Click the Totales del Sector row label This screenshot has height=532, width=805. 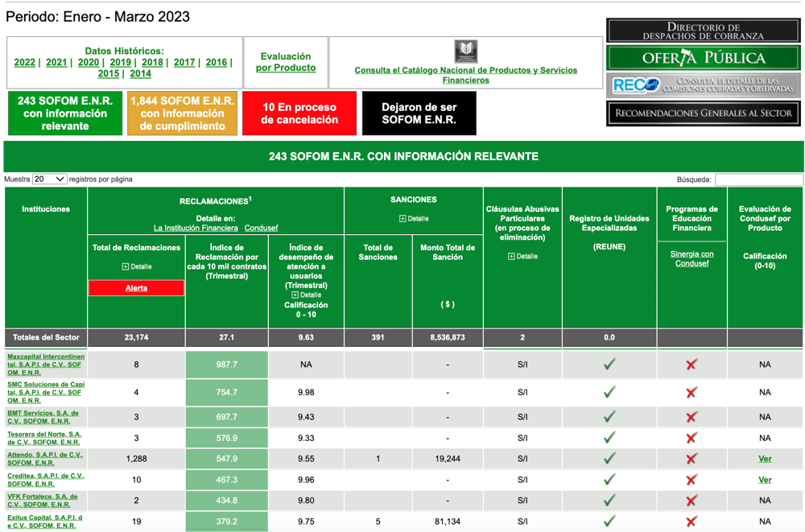coord(46,337)
